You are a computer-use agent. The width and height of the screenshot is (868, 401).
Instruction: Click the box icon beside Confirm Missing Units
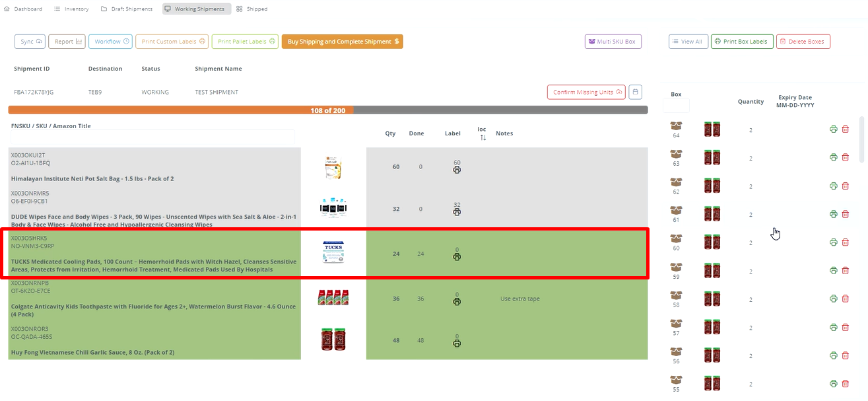(x=635, y=91)
